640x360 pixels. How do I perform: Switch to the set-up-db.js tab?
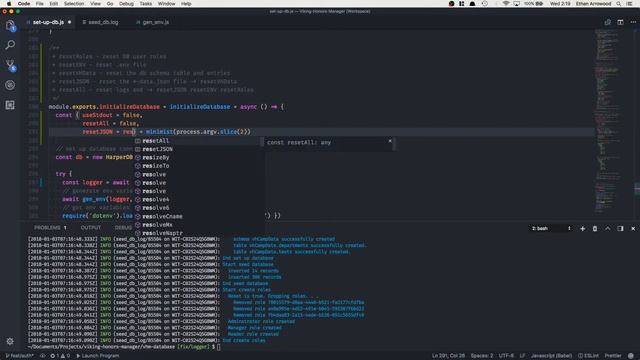48,22
